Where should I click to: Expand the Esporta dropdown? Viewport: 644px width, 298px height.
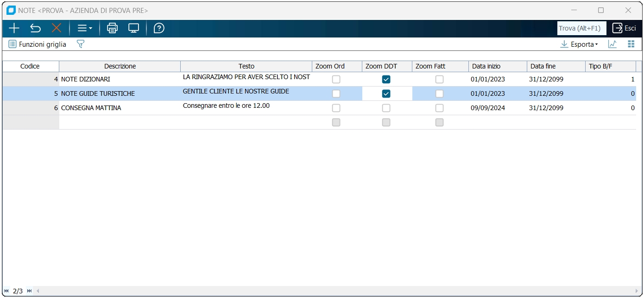click(x=579, y=44)
